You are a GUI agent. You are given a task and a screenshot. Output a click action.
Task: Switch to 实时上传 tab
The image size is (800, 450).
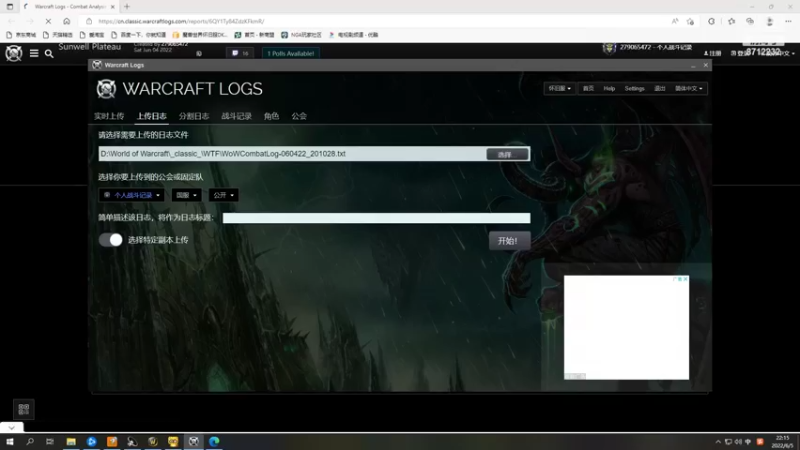click(x=109, y=116)
